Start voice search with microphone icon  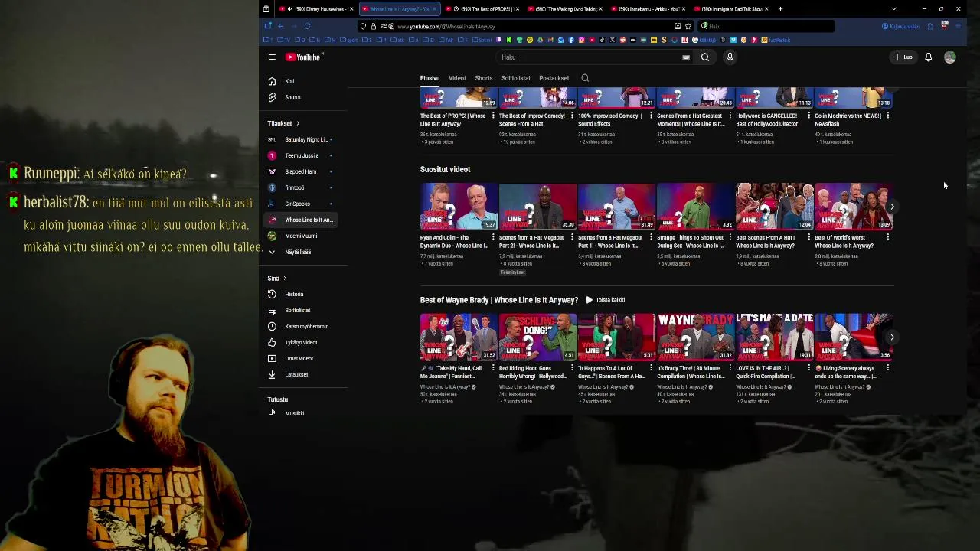coord(730,57)
